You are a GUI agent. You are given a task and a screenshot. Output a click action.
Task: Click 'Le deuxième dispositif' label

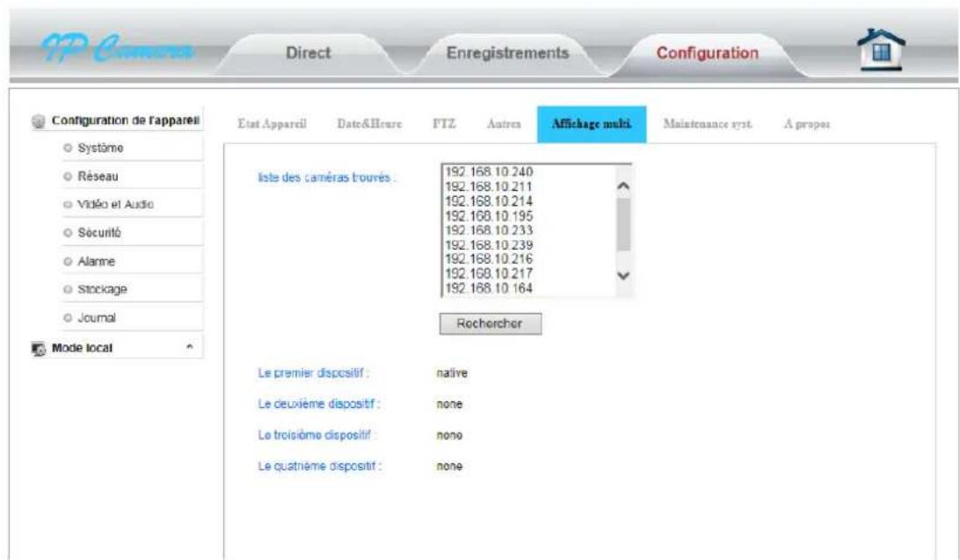click(318, 404)
